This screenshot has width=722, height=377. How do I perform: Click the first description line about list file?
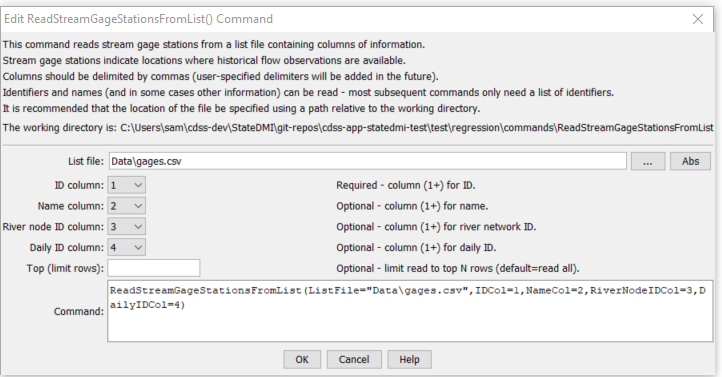(214, 45)
